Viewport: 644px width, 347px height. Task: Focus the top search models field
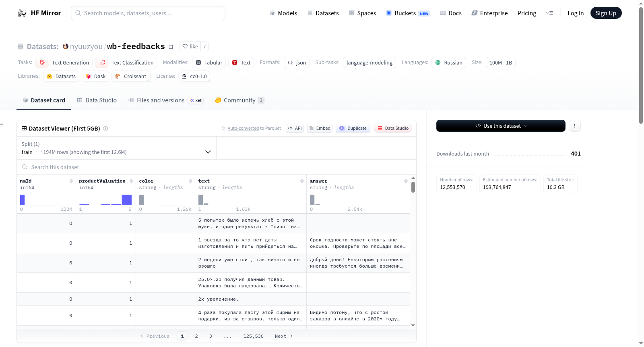(x=148, y=13)
